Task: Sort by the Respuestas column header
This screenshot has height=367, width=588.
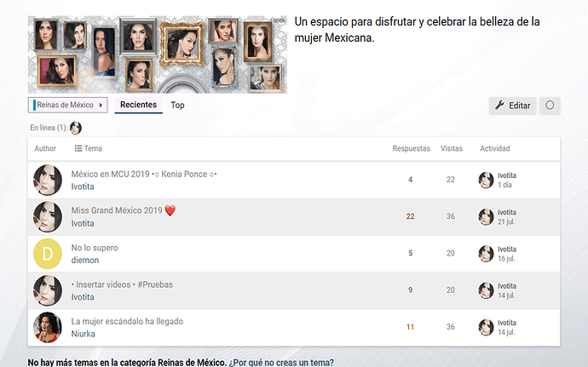Action: tap(411, 148)
